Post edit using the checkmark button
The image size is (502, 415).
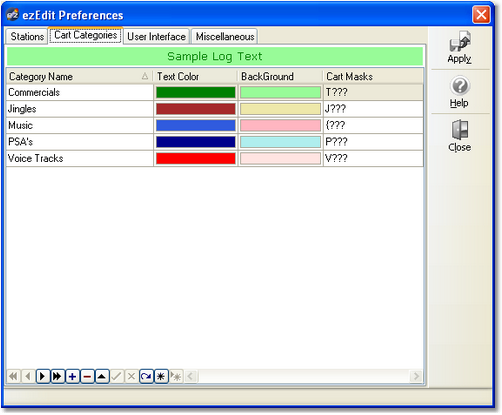tap(117, 377)
